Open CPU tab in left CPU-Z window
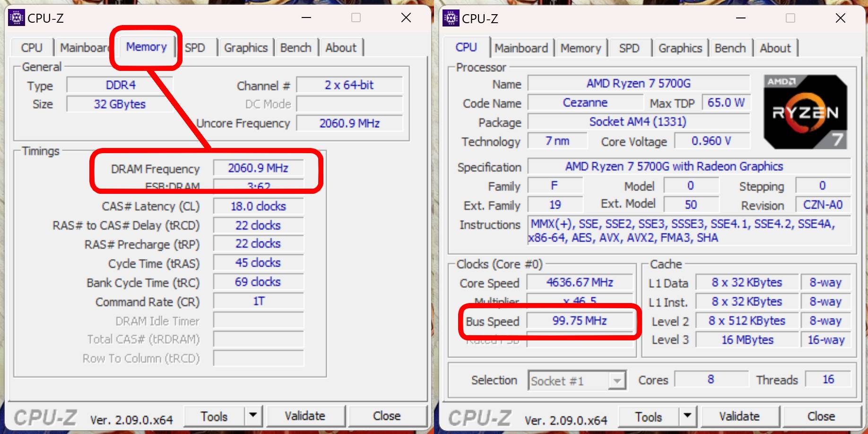 coord(32,48)
